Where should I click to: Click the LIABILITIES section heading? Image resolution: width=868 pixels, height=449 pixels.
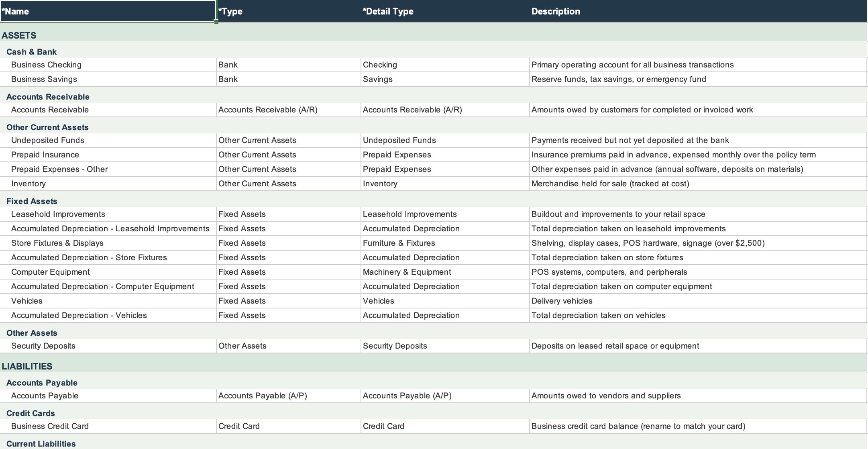pos(27,366)
